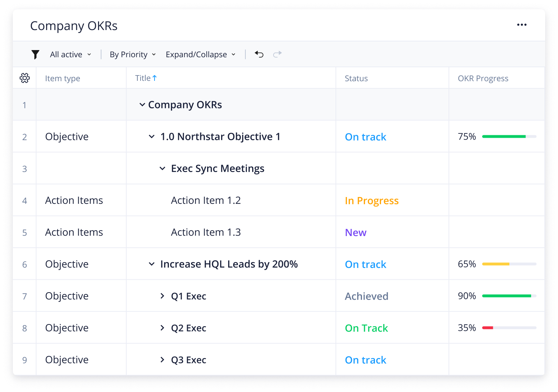The height and width of the screenshot is (392, 558).
Task: Click the 35% progress value
Action: tap(467, 328)
